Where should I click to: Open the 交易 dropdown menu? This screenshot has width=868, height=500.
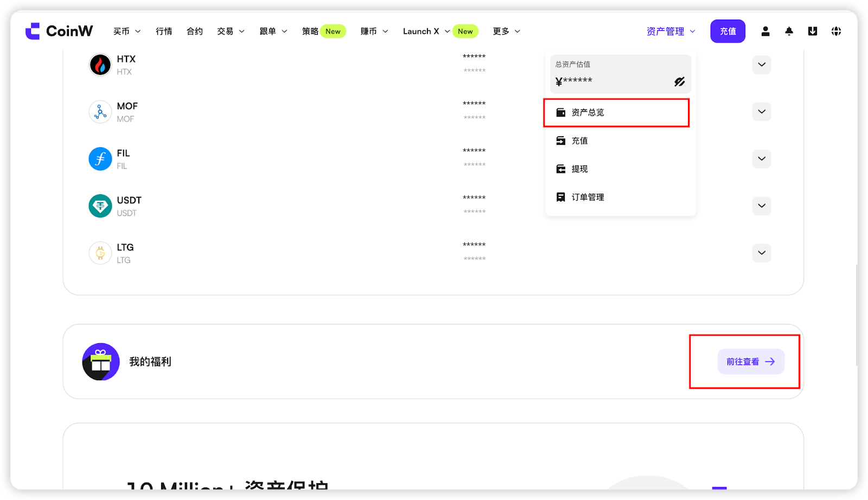click(x=231, y=31)
